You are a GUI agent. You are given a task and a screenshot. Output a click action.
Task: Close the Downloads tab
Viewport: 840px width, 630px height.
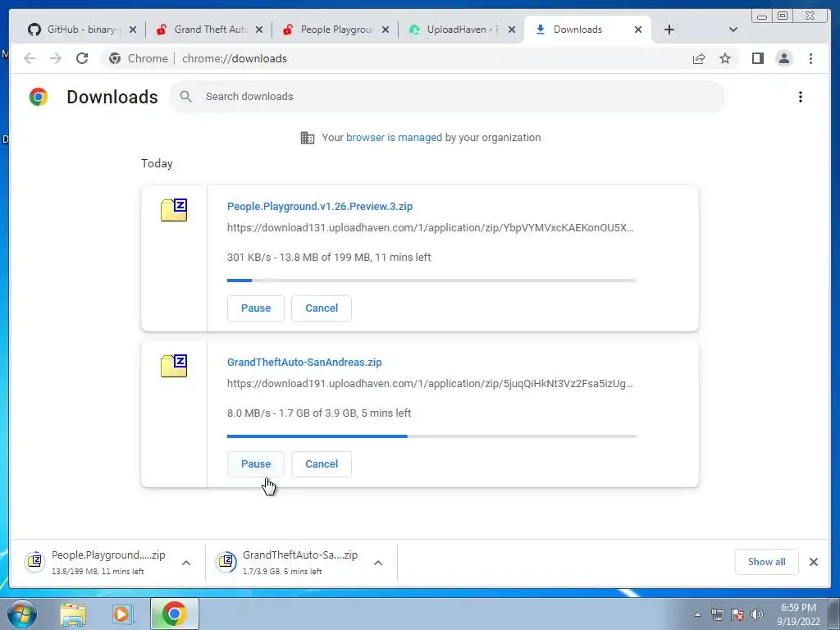[x=638, y=30]
